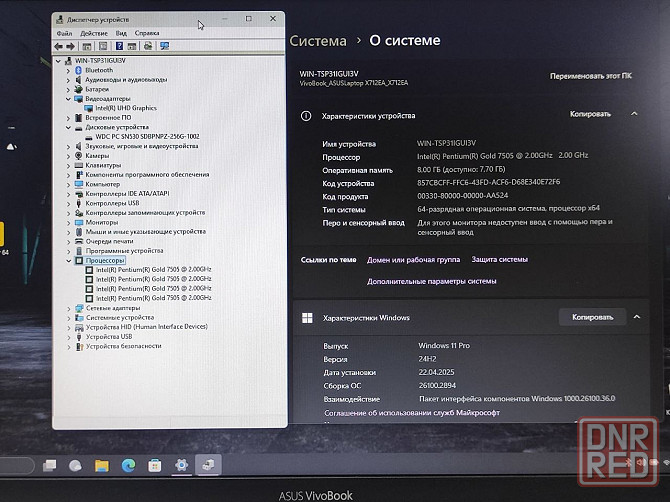Screen dimensions: 670x502
Task: Click the Клавиатуры category icon
Action: [x=79, y=165]
